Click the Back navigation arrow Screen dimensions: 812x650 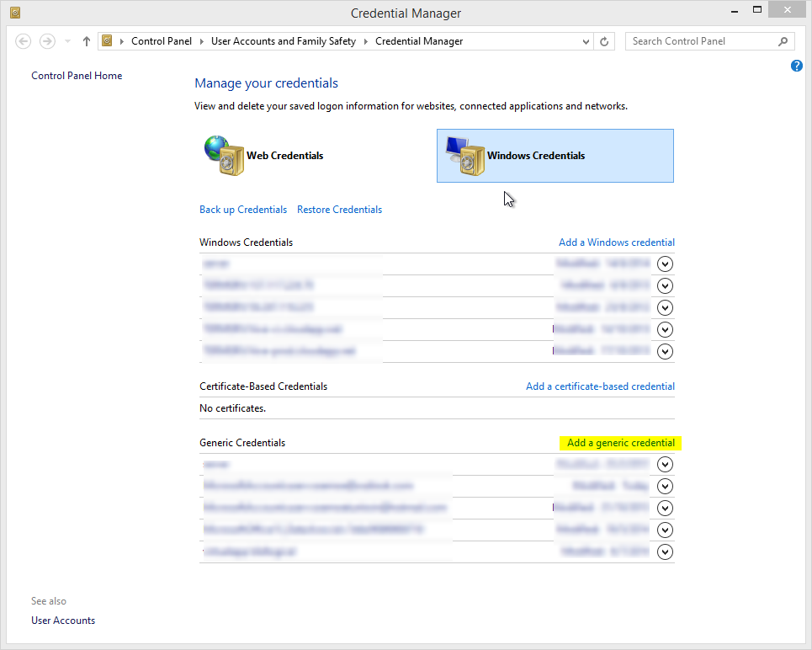24,41
